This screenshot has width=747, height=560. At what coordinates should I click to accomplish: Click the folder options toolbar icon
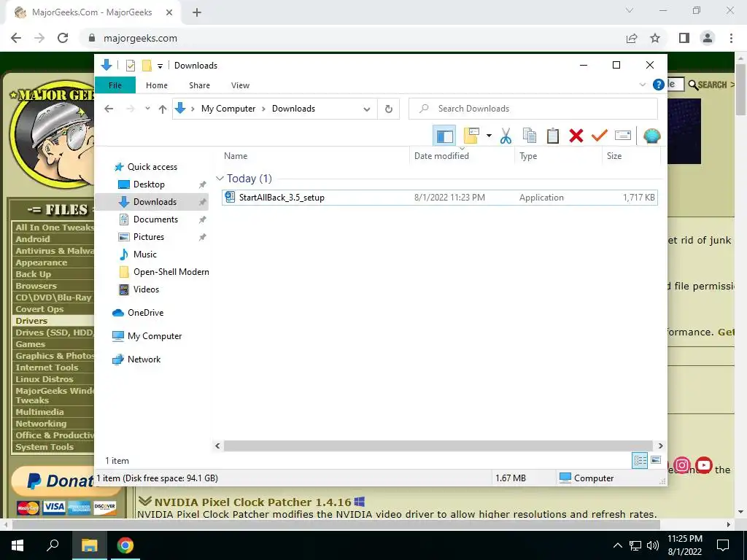tap(471, 136)
